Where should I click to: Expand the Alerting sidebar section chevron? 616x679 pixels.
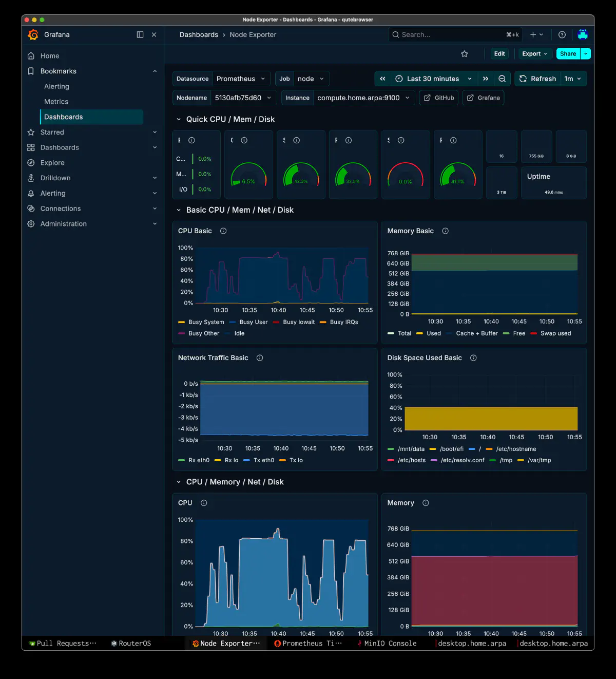[155, 193]
